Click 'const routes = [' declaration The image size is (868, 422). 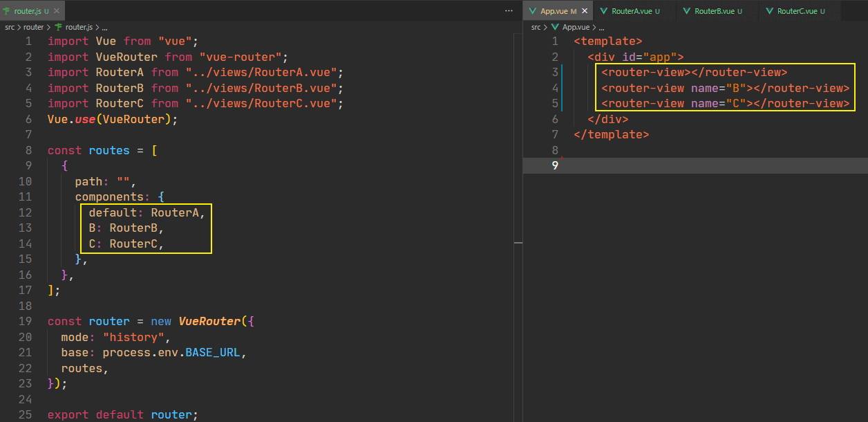click(102, 150)
